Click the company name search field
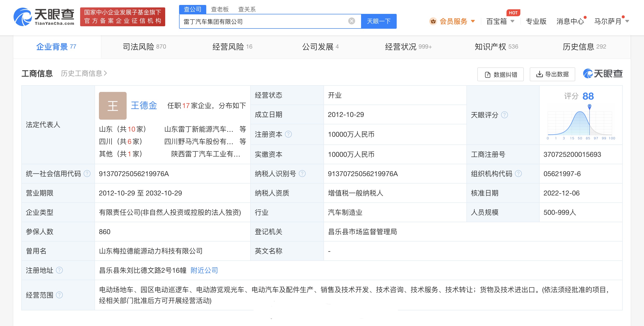 262,22
